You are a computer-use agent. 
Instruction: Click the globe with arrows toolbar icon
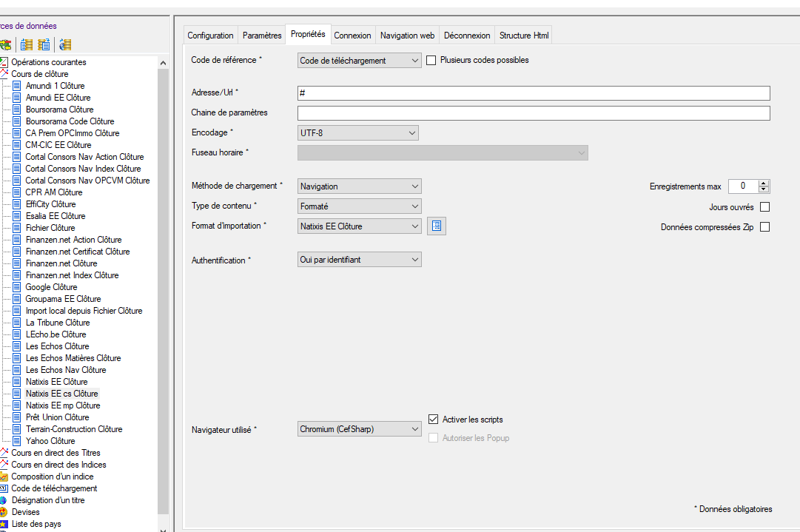pos(6,44)
